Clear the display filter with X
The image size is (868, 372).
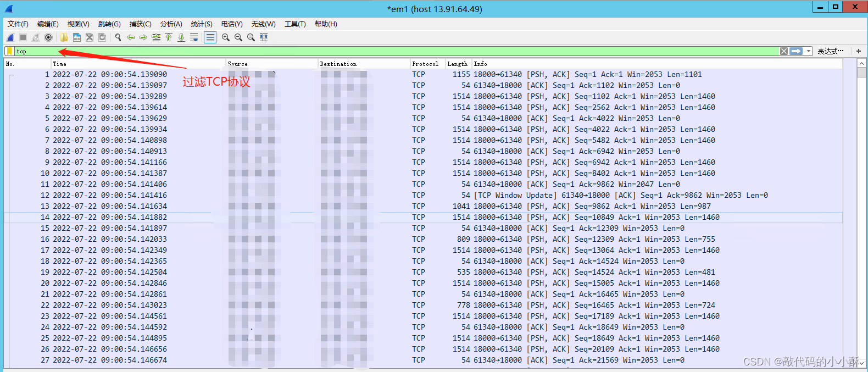[x=784, y=51]
